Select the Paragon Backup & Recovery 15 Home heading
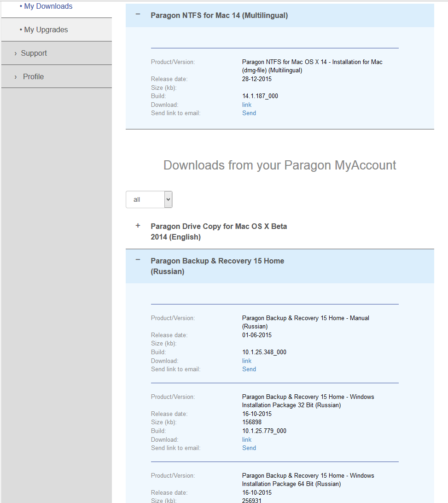 click(217, 266)
